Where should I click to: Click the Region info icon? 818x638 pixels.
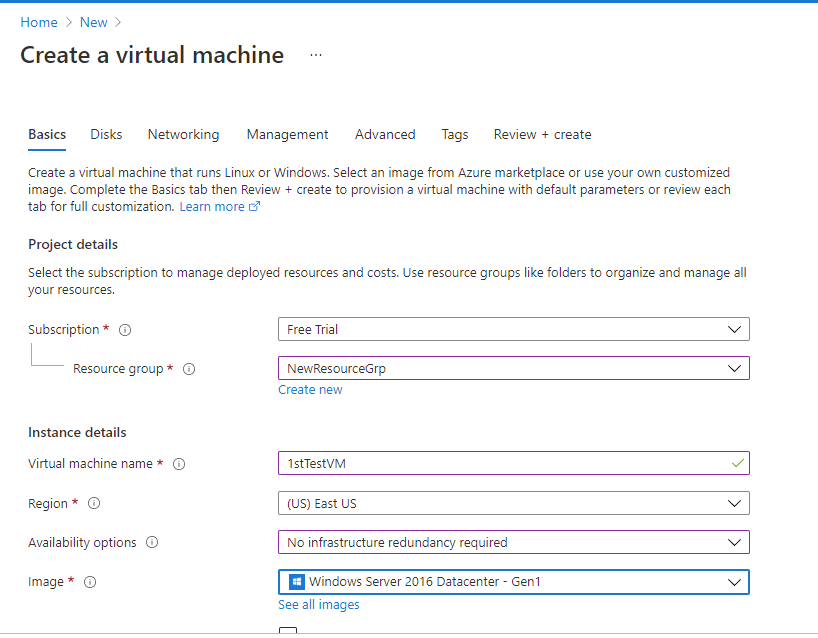(94, 503)
